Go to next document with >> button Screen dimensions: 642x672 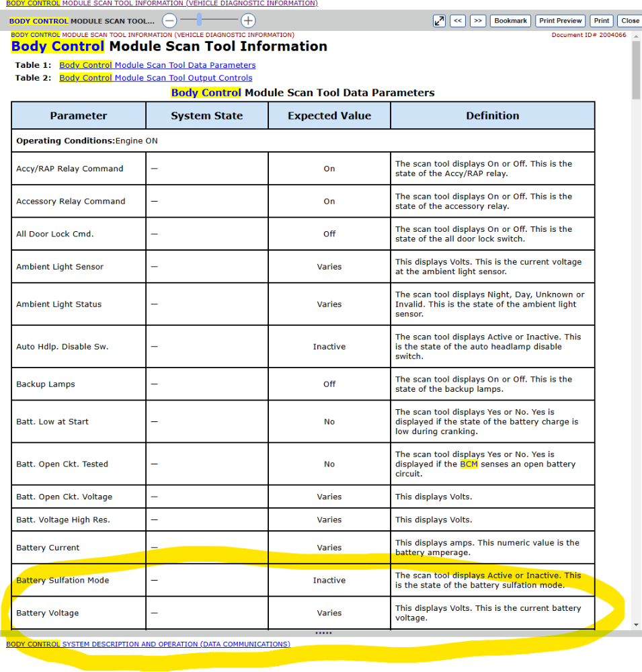[x=478, y=21]
